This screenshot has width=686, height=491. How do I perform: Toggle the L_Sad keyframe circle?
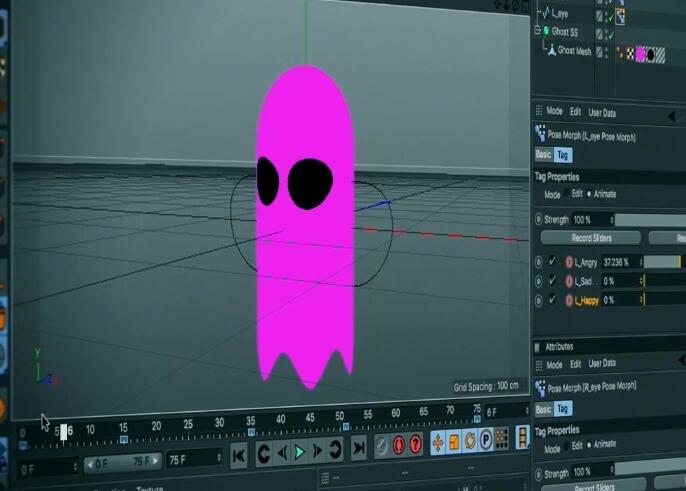(539, 281)
